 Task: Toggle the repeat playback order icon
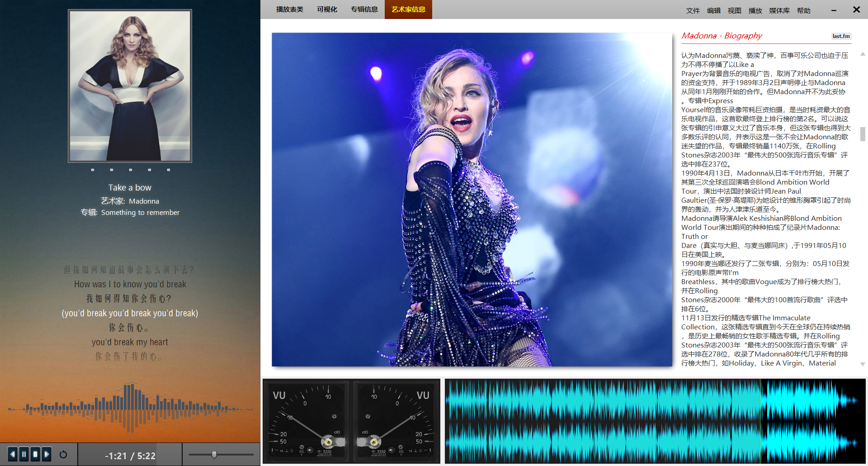[x=63, y=454]
